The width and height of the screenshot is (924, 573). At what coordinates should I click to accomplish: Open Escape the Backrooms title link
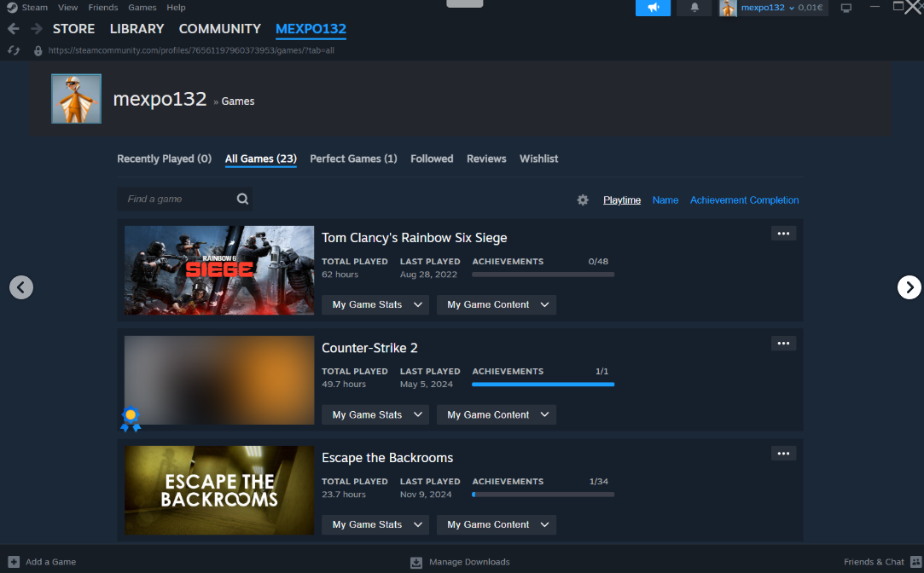[387, 458]
